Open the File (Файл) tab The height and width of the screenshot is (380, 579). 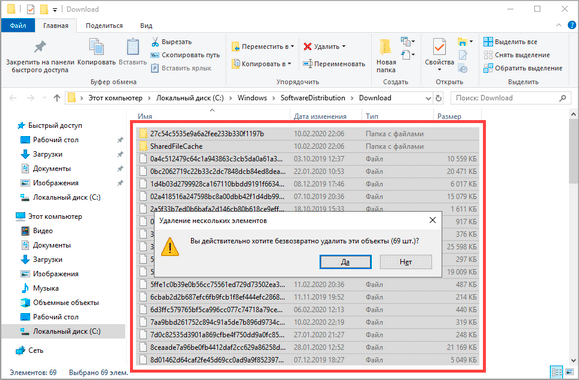(x=18, y=25)
